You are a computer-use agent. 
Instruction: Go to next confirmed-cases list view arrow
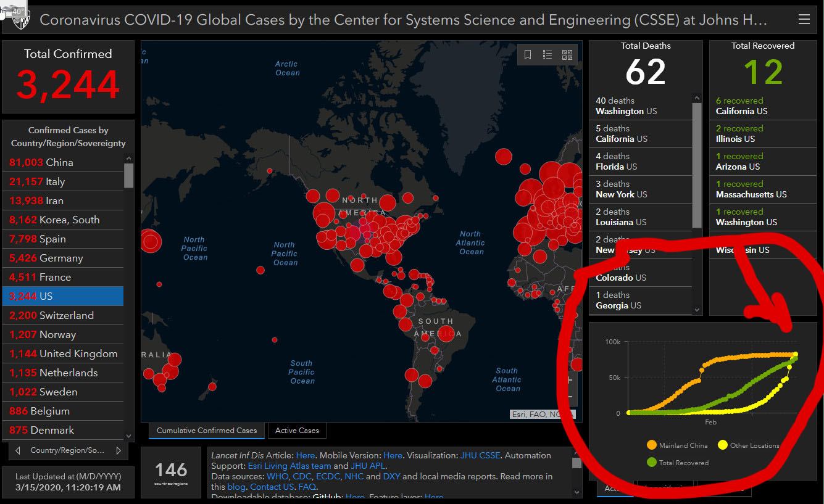point(119,450)
